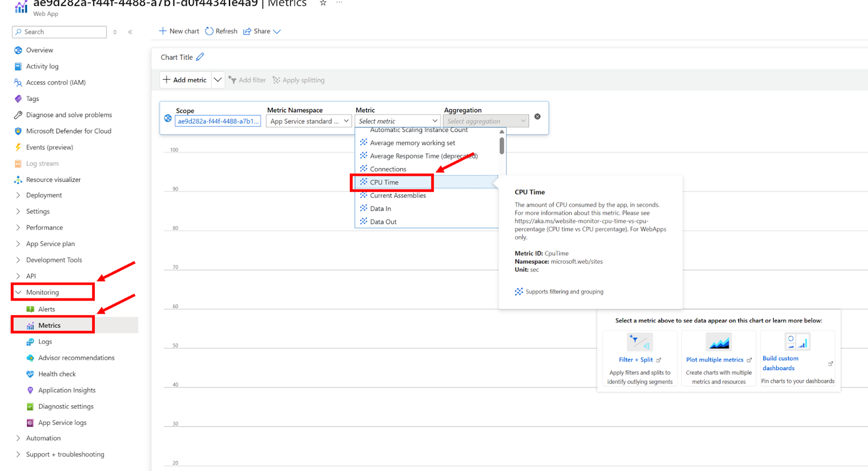868x471 pixels.
Task: Open Microsoft Defender for Cloud
Action: click(x=68, y=131)
